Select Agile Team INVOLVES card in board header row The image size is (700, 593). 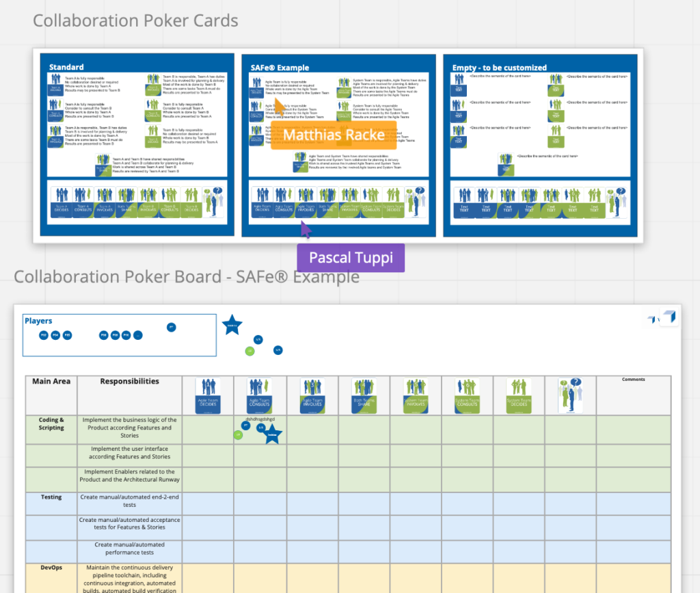[312, 395]
